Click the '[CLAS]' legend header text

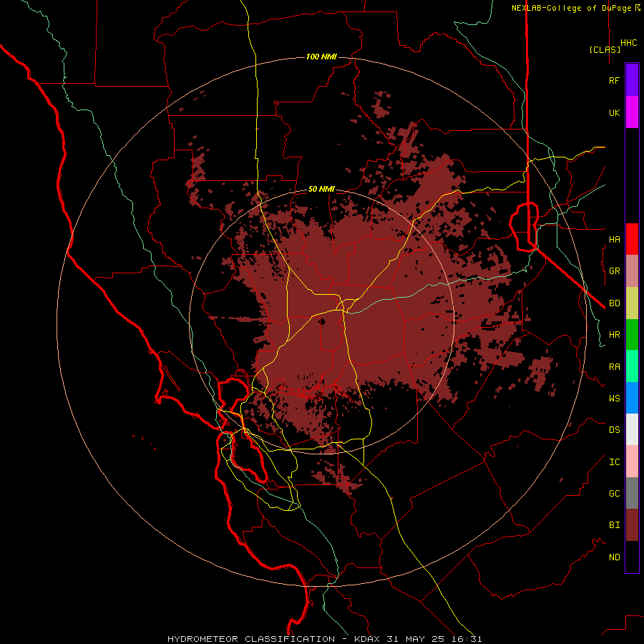tap(605, 49)
